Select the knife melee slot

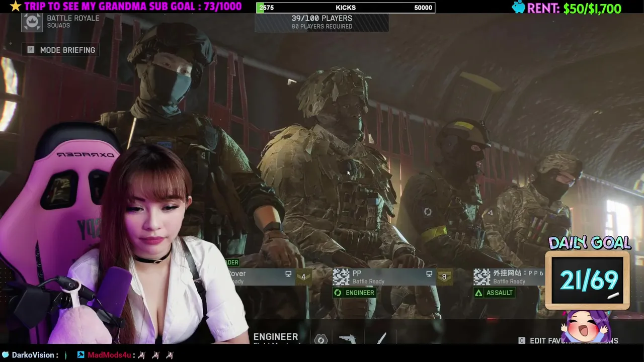point(381,338)
